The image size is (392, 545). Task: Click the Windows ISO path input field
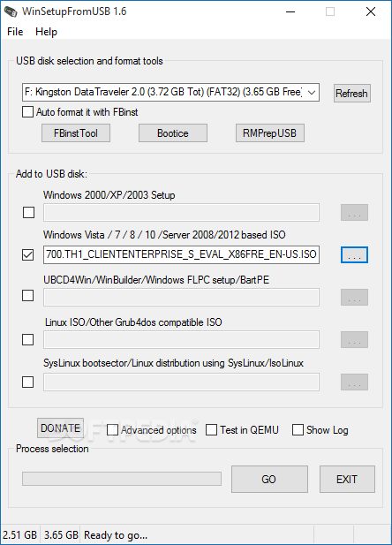click(181, 254)
